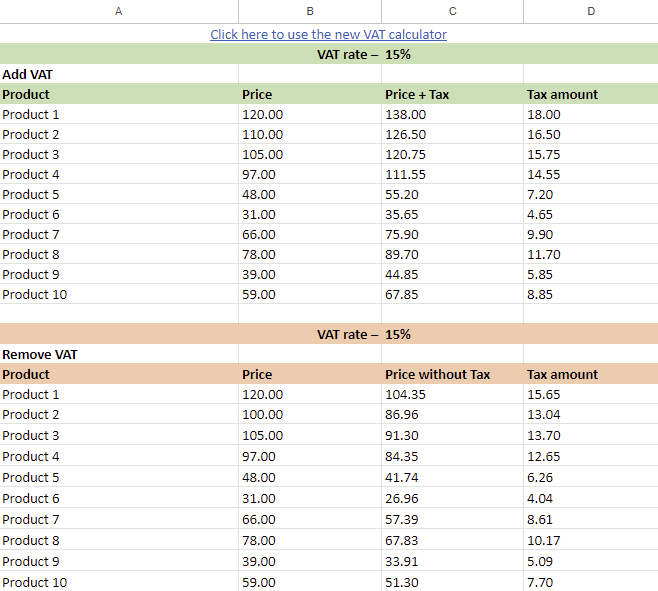Click the tax amount cell 7.70
The height and width of the screenshot is (591, 658).
point(540,582)
